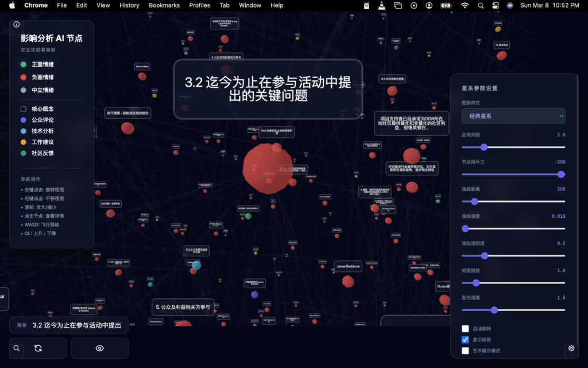Click the James Beddome node label

[348, 266]
